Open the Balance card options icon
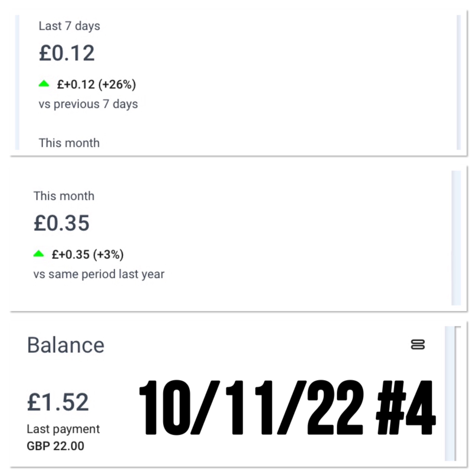The width and height of the screenshot is (476, 476). (x=418, y=344)
